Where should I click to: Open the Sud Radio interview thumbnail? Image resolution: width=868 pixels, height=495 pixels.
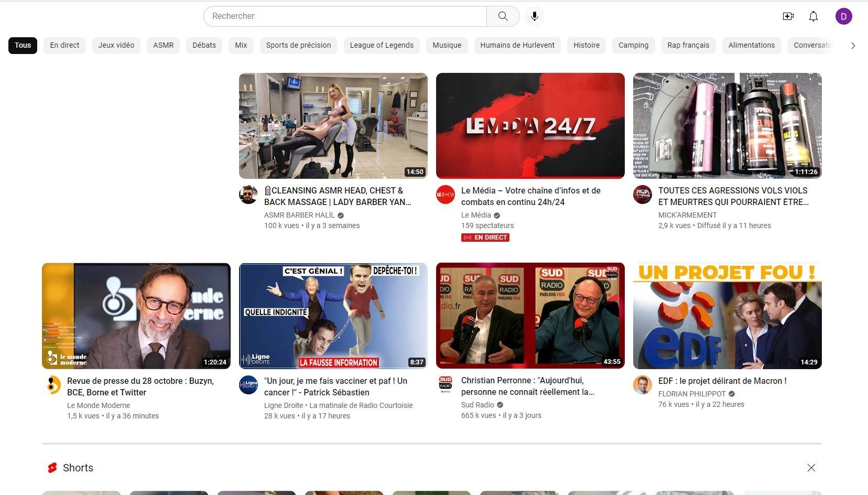[530, 316]
